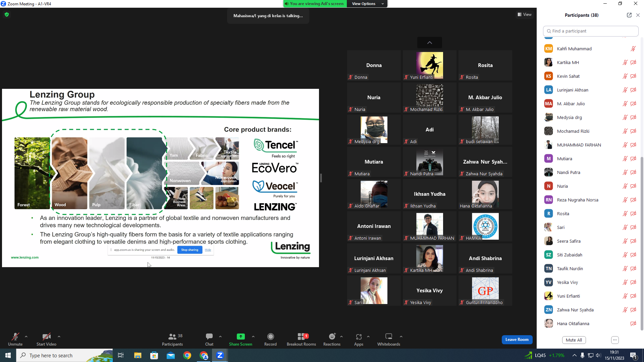
Task: Open more options ellipsis in Participants panel
Action: pyautogui.click(x=615, y=340)
